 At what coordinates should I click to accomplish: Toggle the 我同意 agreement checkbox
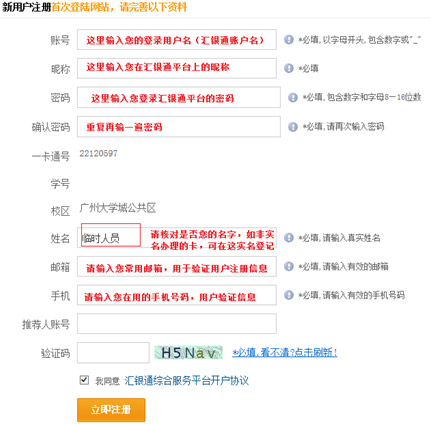(84, 380)
